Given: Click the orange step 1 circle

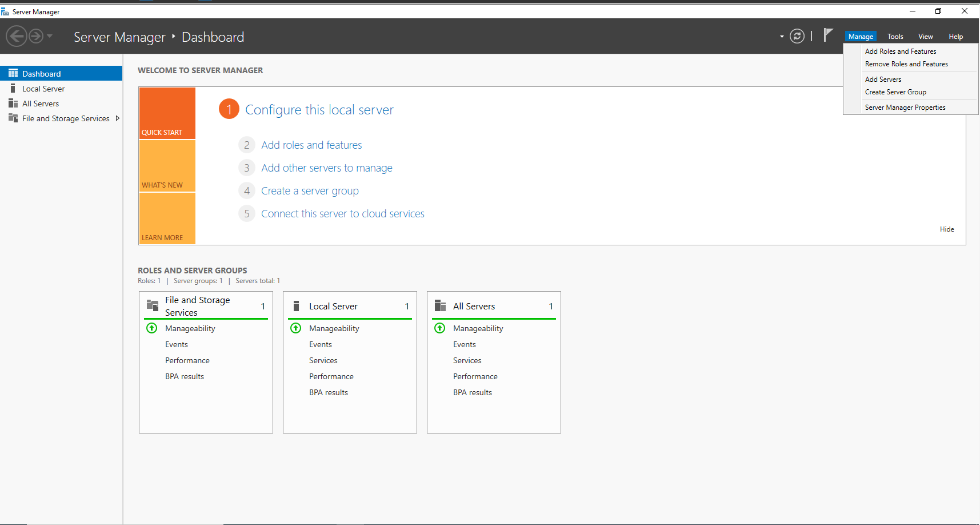Looking at the screenshot, I should [229, 109].
